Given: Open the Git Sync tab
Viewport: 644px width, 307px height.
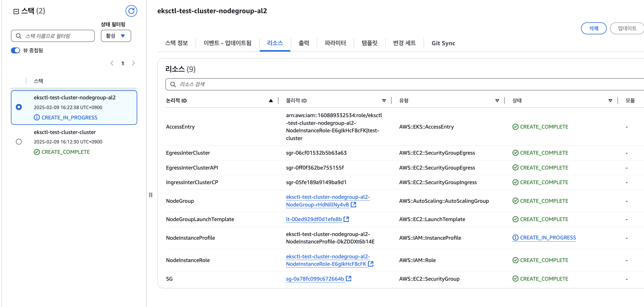Looking at the screenshot, I should pos(443,43).
